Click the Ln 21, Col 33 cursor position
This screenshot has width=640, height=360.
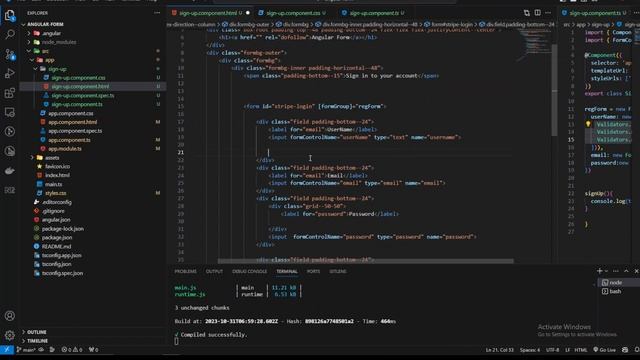pyautogui.click(x=500, y=350)
